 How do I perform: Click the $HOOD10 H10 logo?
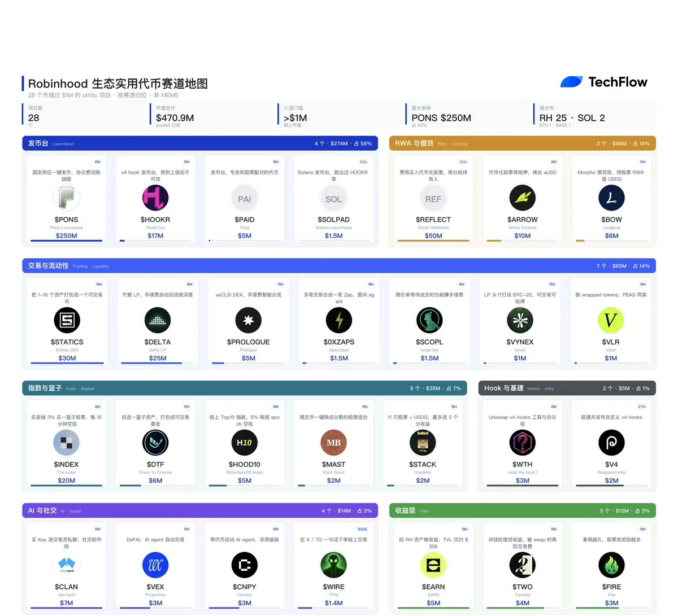pos(245,443)
